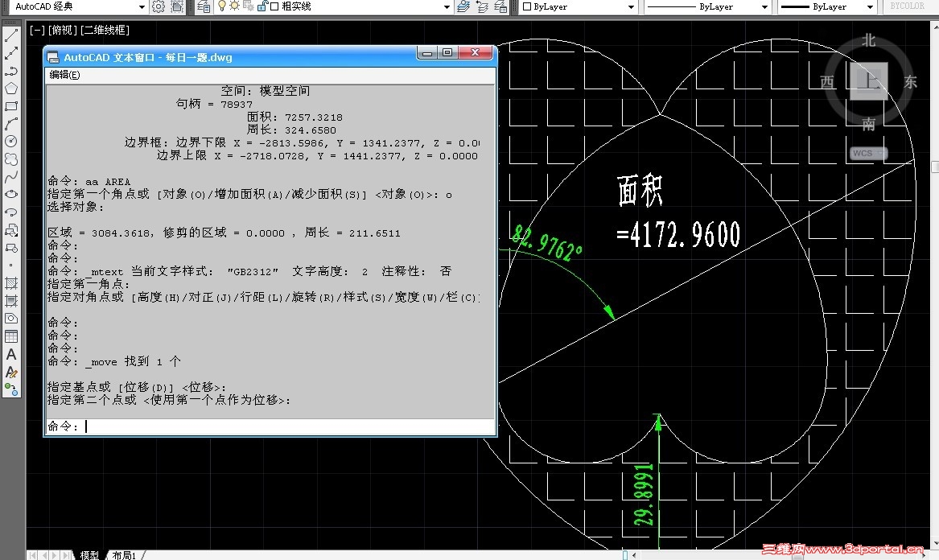Viewport: 939px width, 560px height.
Task: Open the Layer states manager icon
Action: tap(501, 6)
